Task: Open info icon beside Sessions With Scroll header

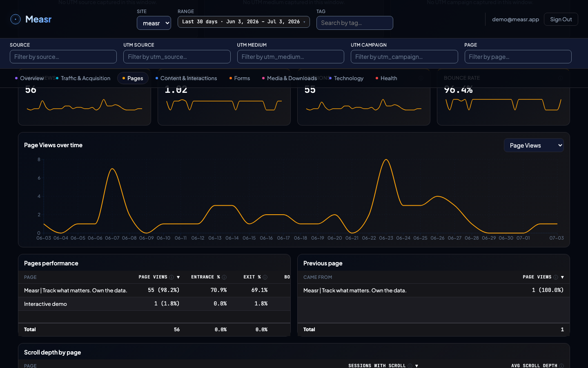Action: [x=410, y=366]
